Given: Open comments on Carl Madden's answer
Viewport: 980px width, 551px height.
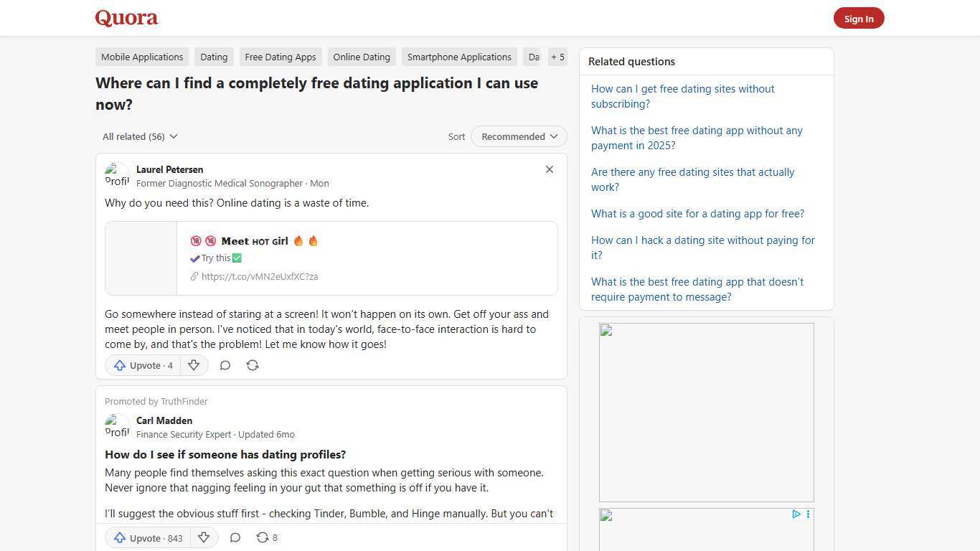Looking at the screenshot, I should coord(235,537).
